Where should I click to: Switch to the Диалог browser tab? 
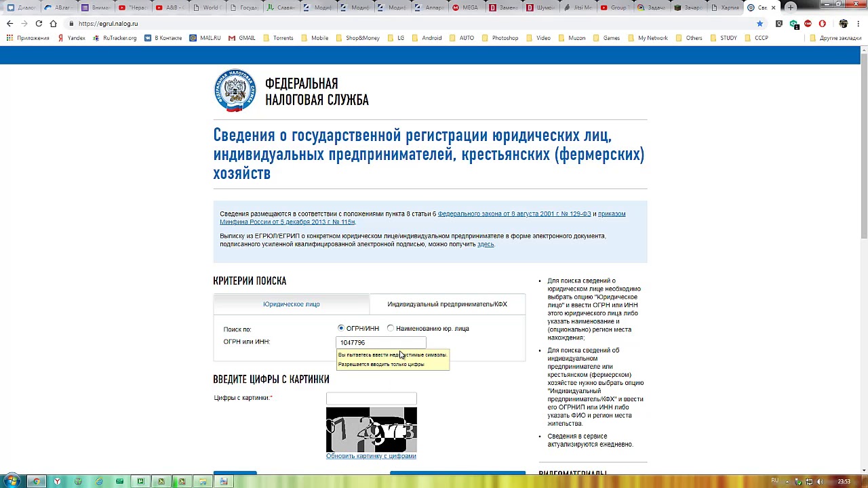(21, 7)
